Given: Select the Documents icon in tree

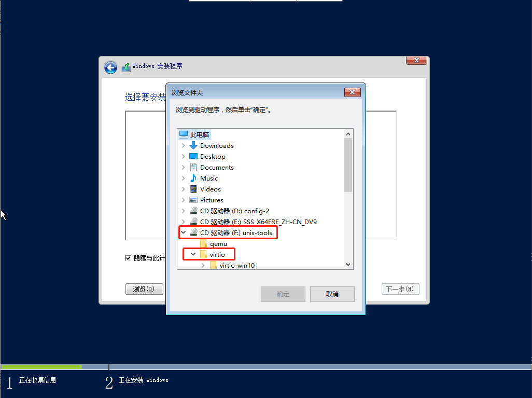Looking at the screenshot, I should tap(193, 167).
